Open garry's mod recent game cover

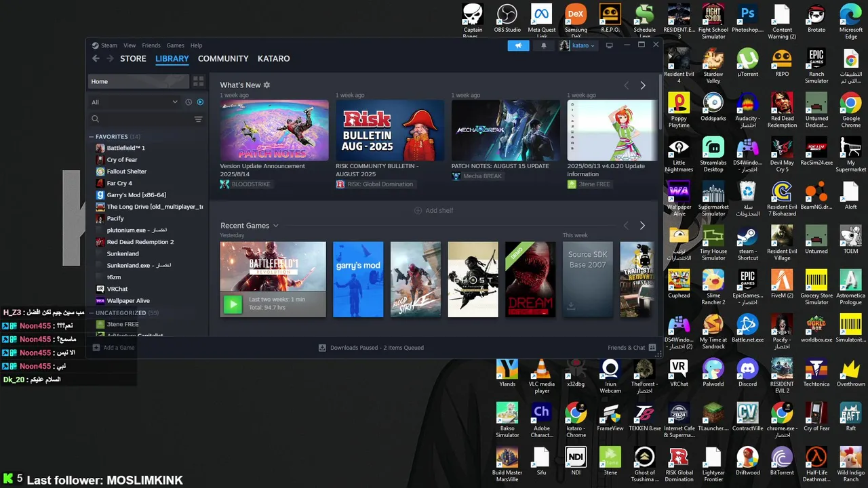(358, 279)
